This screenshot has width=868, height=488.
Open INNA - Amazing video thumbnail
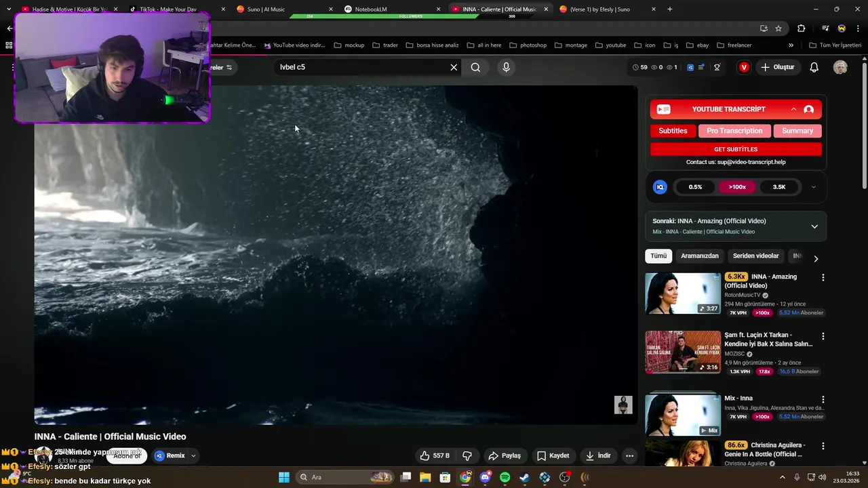tap(683, 293)
